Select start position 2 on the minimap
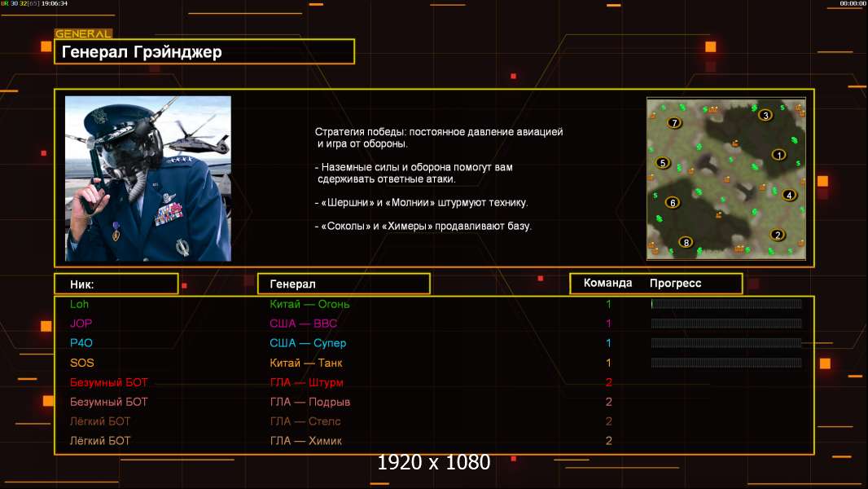 coord(778,235)
